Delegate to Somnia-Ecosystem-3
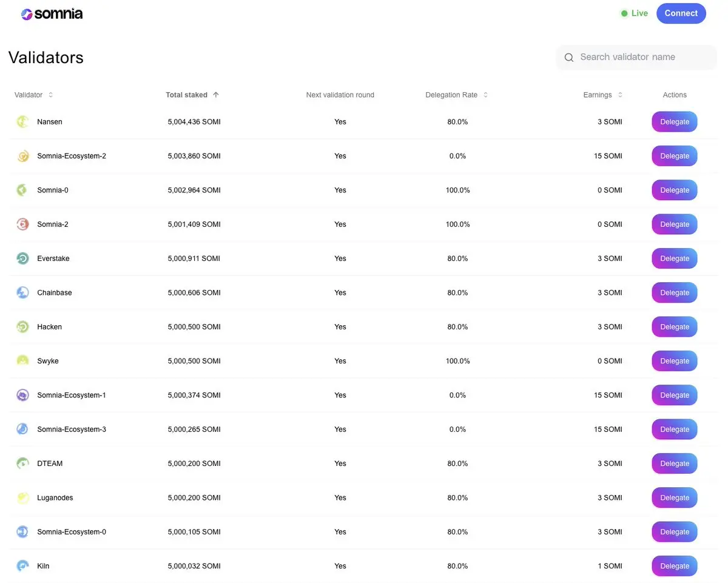This screenshot has width=728, height=583. point(675,430)
